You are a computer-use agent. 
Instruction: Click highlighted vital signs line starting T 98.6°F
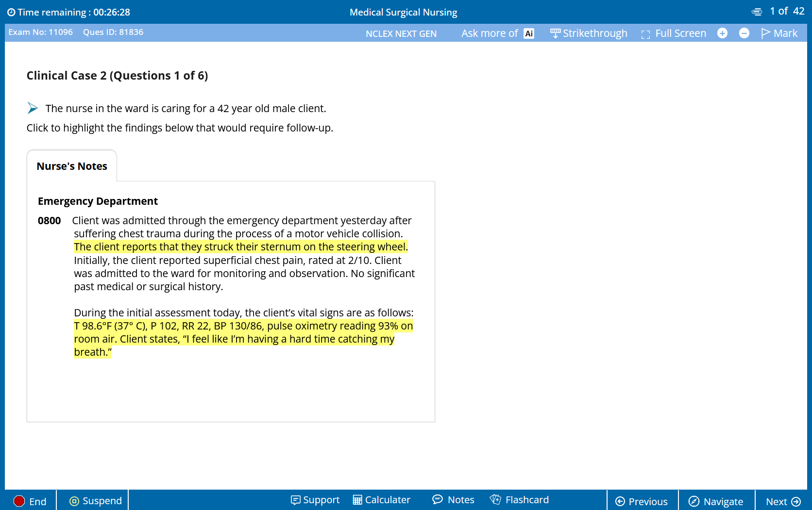(x=243, y=326)
